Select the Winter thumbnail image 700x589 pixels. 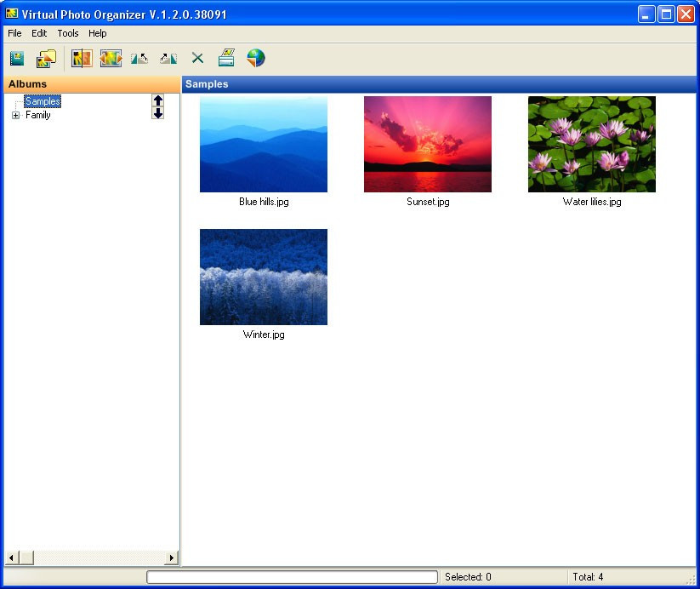264,277
